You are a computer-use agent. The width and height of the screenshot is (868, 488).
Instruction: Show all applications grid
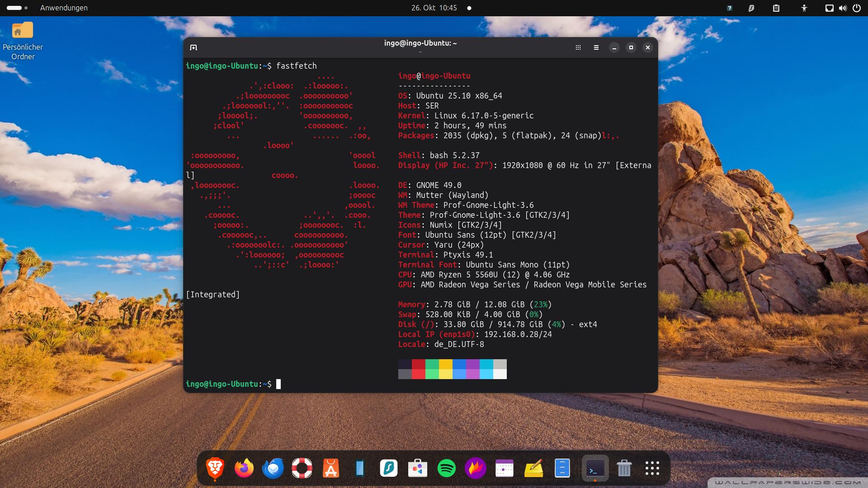tap(652, 468)
